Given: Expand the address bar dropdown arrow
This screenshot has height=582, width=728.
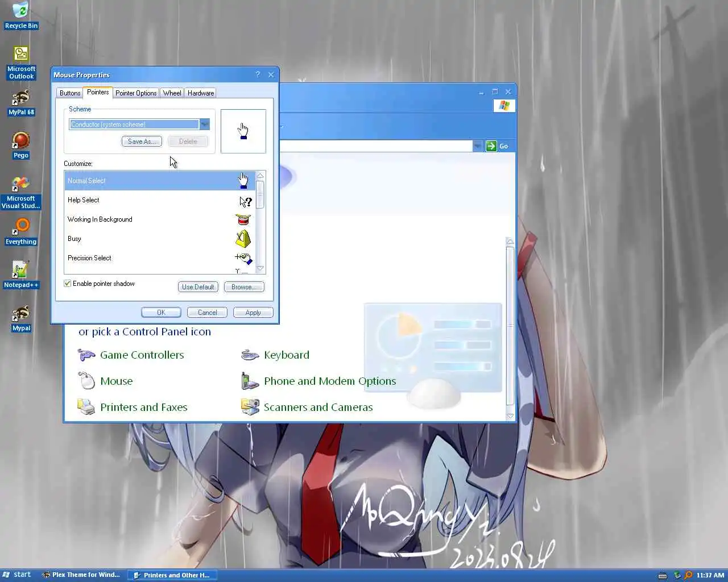Looking at the screenshot, I should [477, 146].
